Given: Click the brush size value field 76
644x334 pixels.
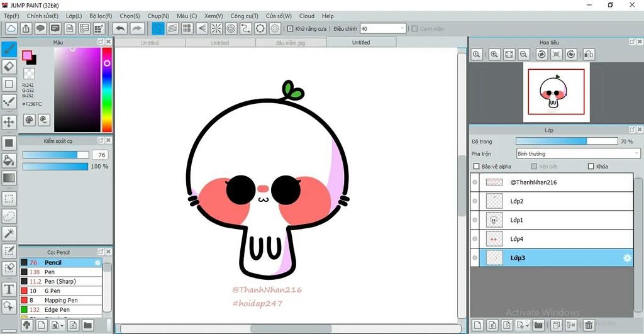Looking at the screenshot, I should click(x=100, y=155).
